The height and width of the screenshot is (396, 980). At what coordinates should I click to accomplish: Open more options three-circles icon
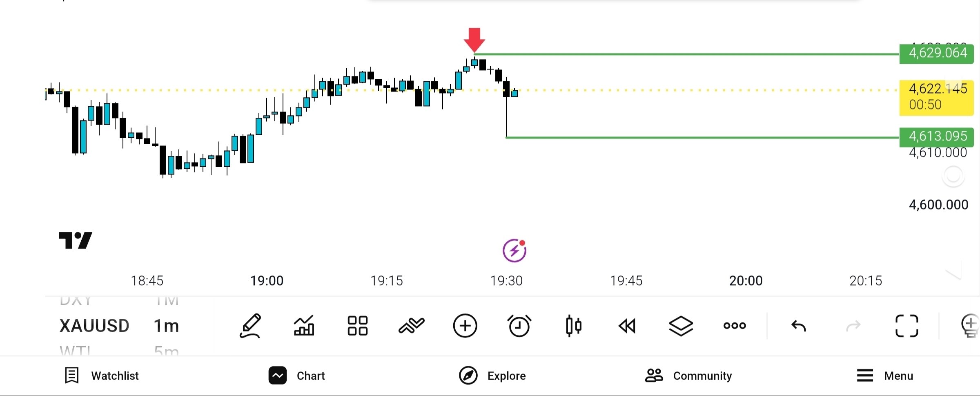[x=735, y=326]
